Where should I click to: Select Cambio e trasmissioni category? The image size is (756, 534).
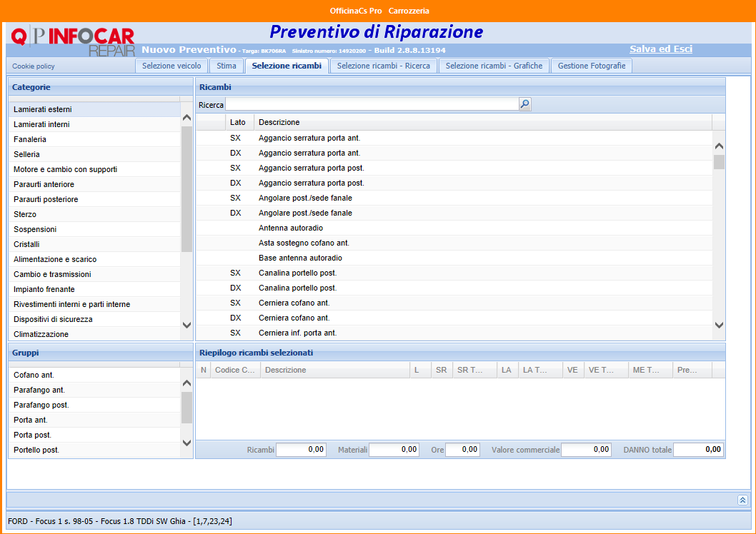click(94, 274)
